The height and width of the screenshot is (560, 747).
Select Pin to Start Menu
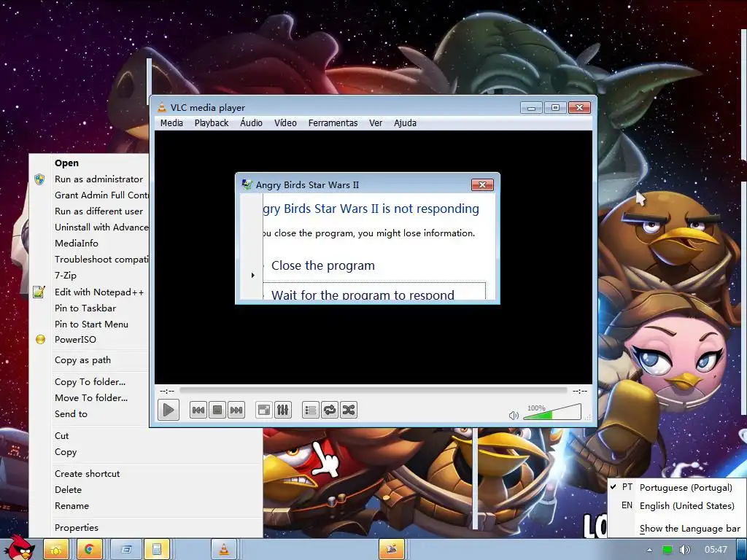click(x=91, y=324)
